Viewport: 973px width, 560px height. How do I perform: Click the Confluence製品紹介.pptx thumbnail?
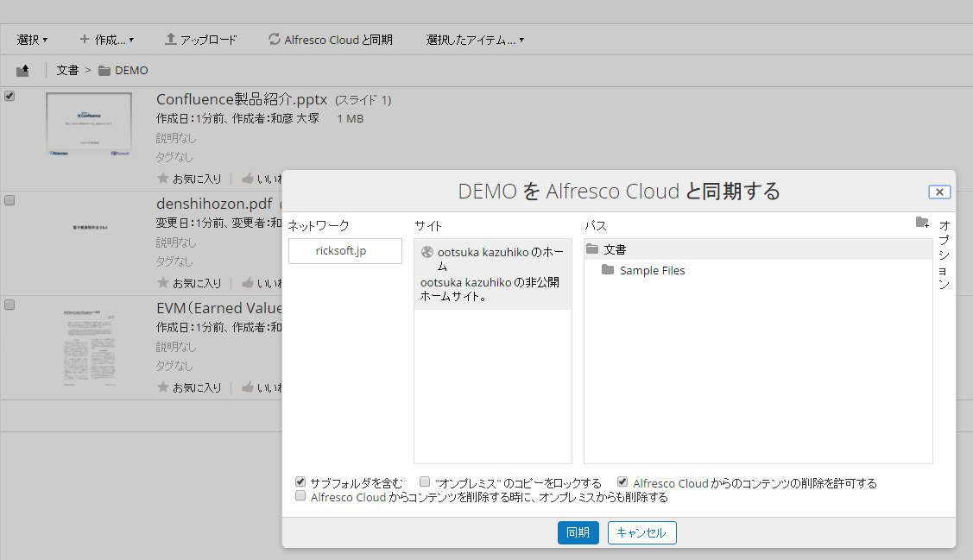click(x=89, y=124)
